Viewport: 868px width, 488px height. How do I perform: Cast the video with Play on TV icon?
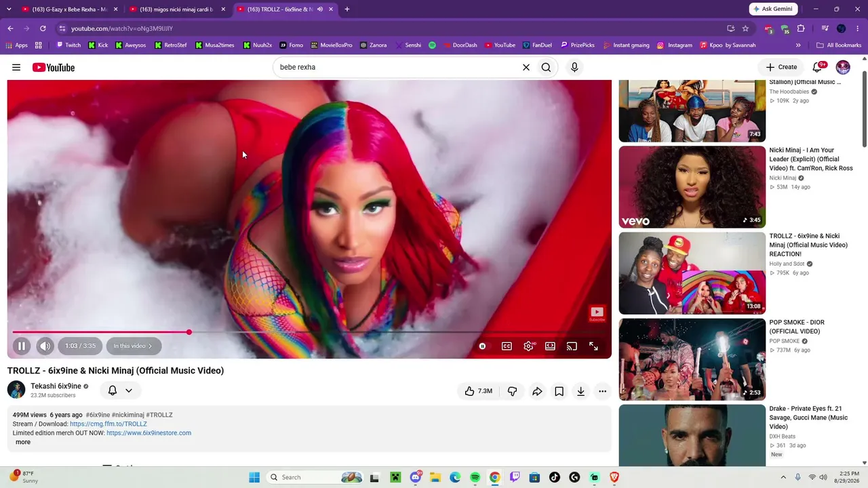tap(572, 346)
